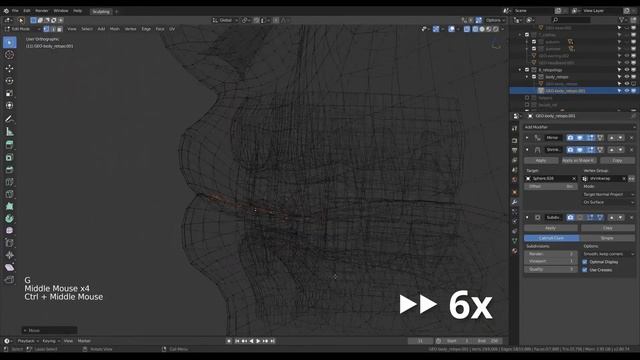Remove the Mirror modifier with X

point(631,138)
